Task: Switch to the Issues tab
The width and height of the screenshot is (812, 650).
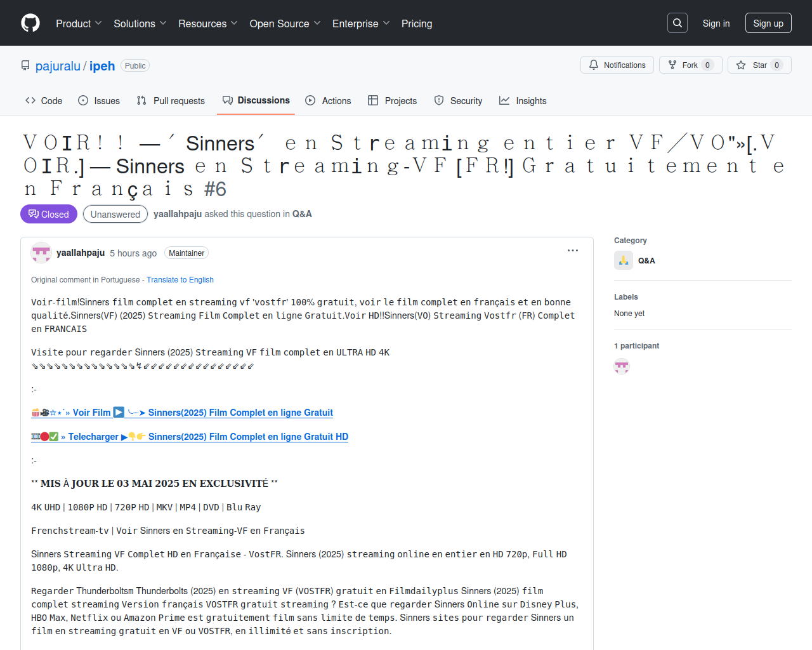Action: pyautogui.click(x=99, y=101)
